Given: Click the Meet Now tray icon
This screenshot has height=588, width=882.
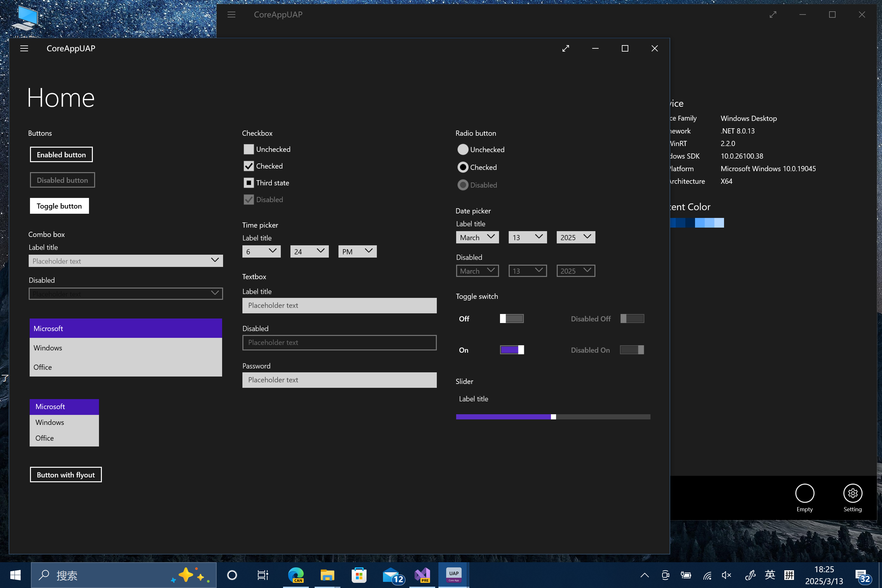Looking at the screenshot, I should [665, 575].
